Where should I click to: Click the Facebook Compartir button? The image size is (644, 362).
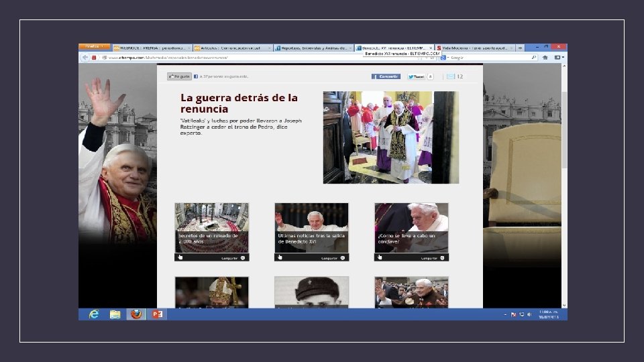pos(386,76)
